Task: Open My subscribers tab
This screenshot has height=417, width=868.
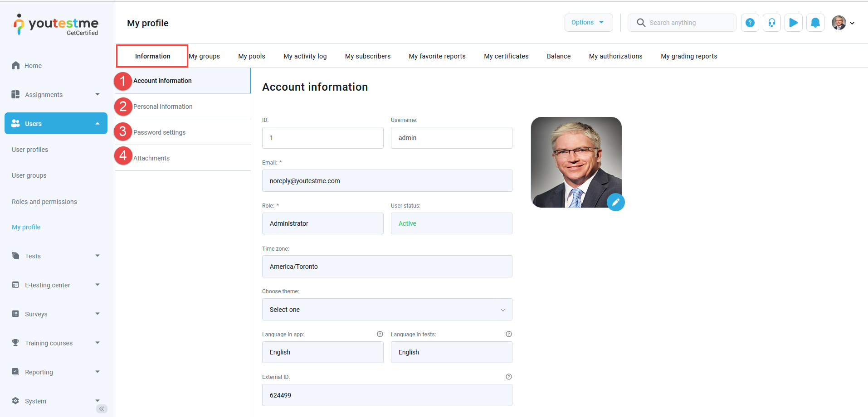Action: point(368,56)
